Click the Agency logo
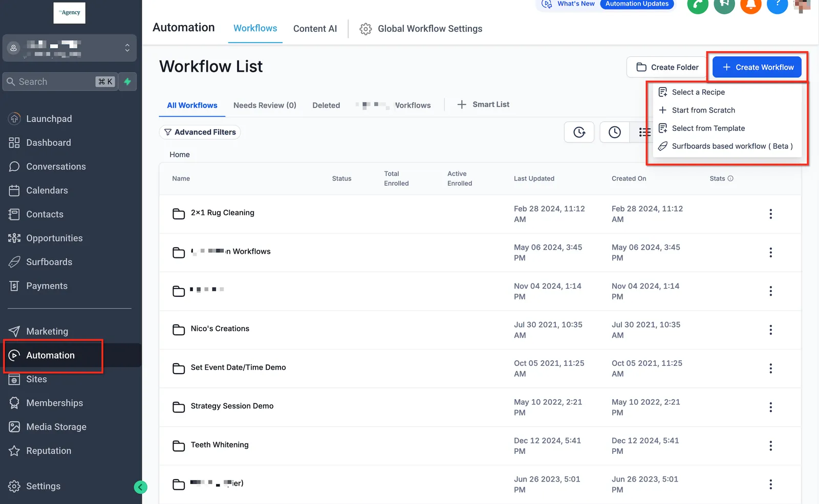819x504 pixels. pos(70,12)
